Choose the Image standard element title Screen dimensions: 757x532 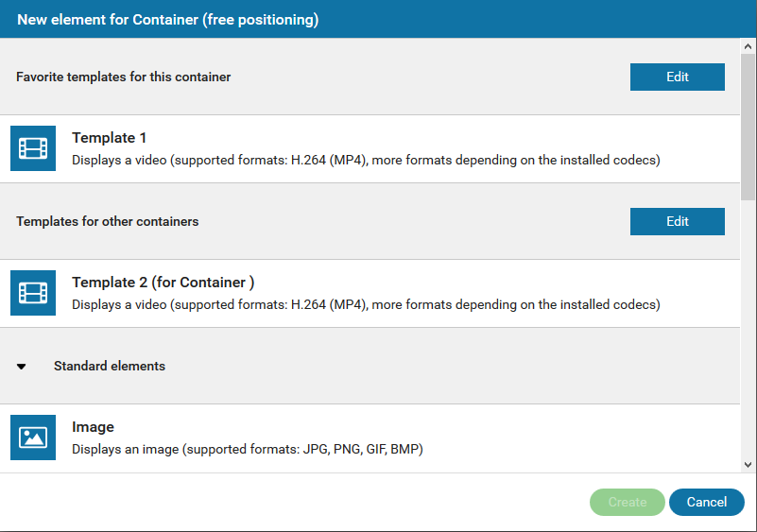(x=93, y=427)
